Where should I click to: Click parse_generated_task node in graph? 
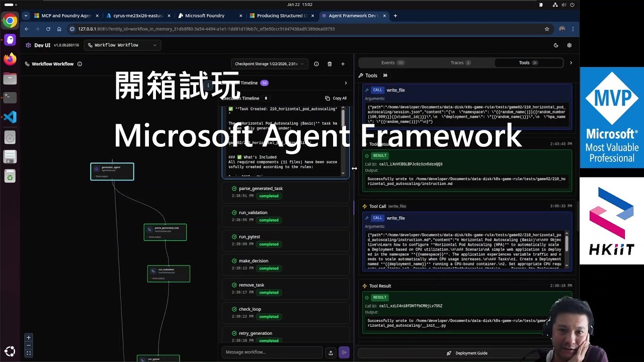(x=165, y=232)
